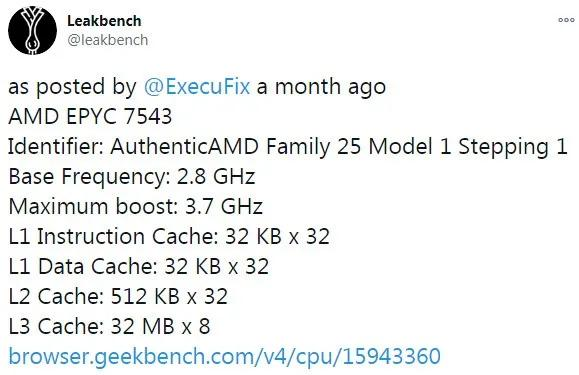Click the 'L1 Instruction Cache' line
579x375 pixels.
(x=169, y=236)
